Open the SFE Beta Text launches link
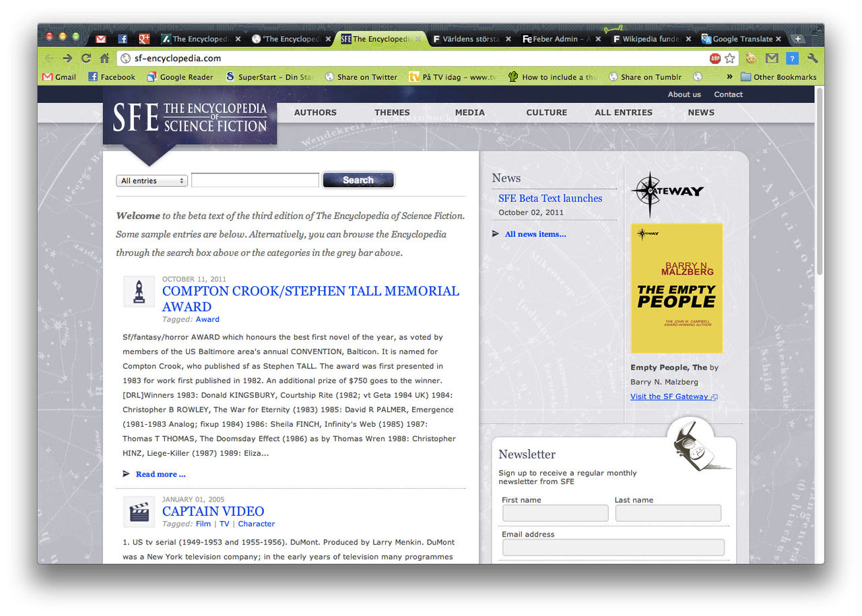 pyautogui.click(x=550, y=198)
